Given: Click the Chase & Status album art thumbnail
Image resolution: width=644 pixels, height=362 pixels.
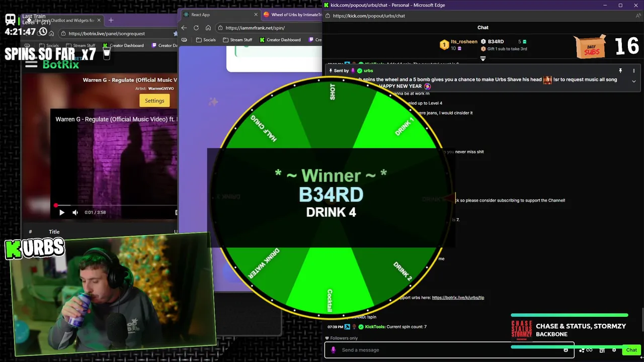Looking at the screenshot, I should tap(521, 329).
